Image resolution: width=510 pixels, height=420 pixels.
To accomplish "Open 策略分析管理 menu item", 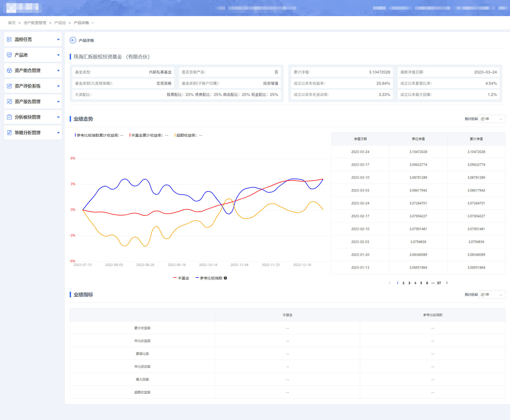I will point(33,133).
